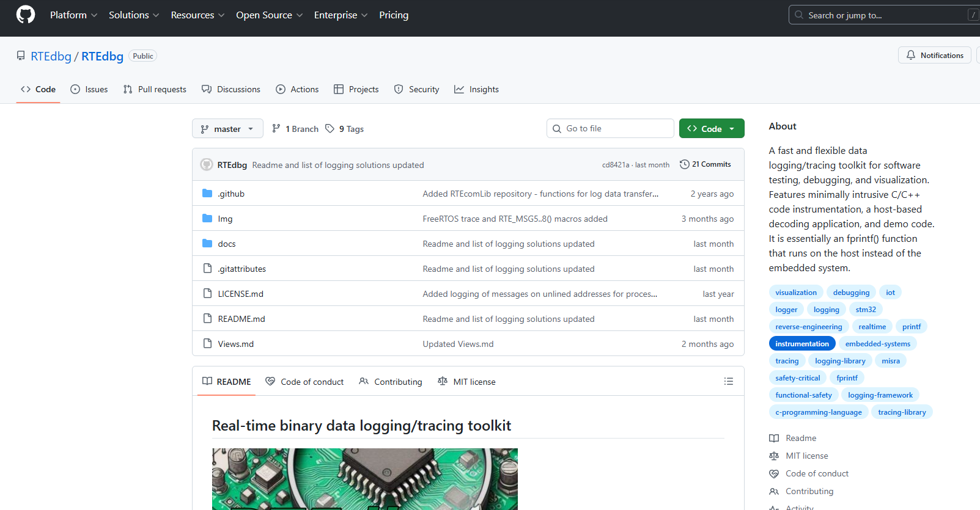Viewport: 980px width, 510px height.
Task: Switch to the Actions tab
Action: pos(297,89)
